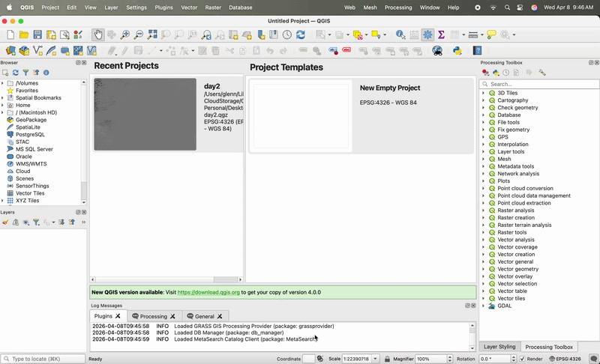Open the Raster menu
The width and height of the screenshot is (600, 364).
(x=213, y=7)
